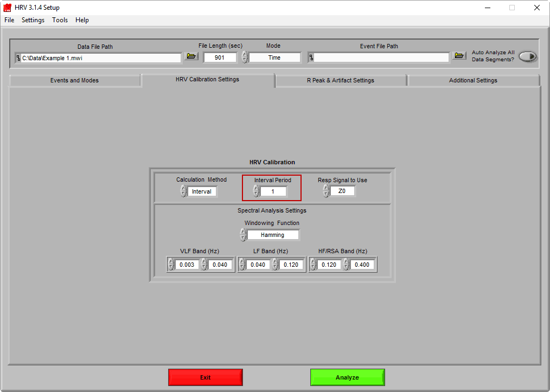Click the Spectral Analysis Settings label
Image resolution: width=550 pixels, height=392 pixels.
tap(272, 211)
